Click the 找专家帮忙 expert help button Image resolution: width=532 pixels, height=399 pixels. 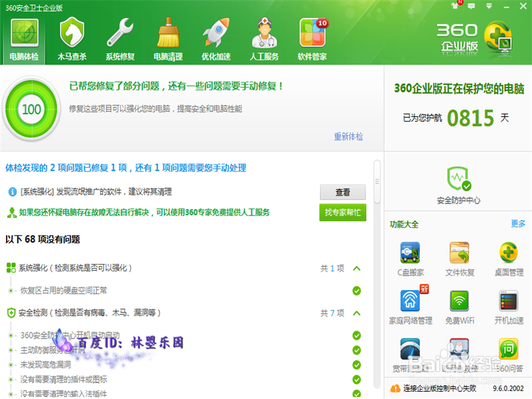(342, 214)
